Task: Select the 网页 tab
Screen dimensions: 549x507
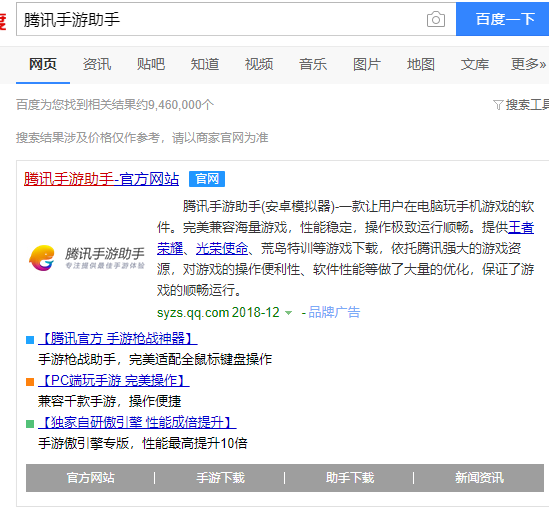Action: [x=43, y=64]
